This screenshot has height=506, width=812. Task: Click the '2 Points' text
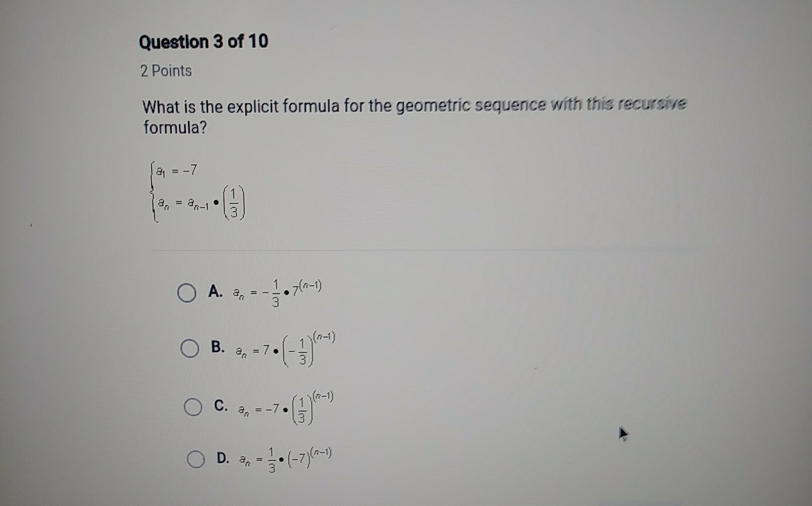166,71
